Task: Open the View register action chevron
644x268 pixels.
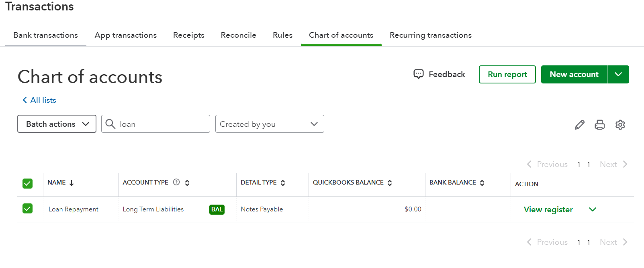Action: tap(593, 209)
